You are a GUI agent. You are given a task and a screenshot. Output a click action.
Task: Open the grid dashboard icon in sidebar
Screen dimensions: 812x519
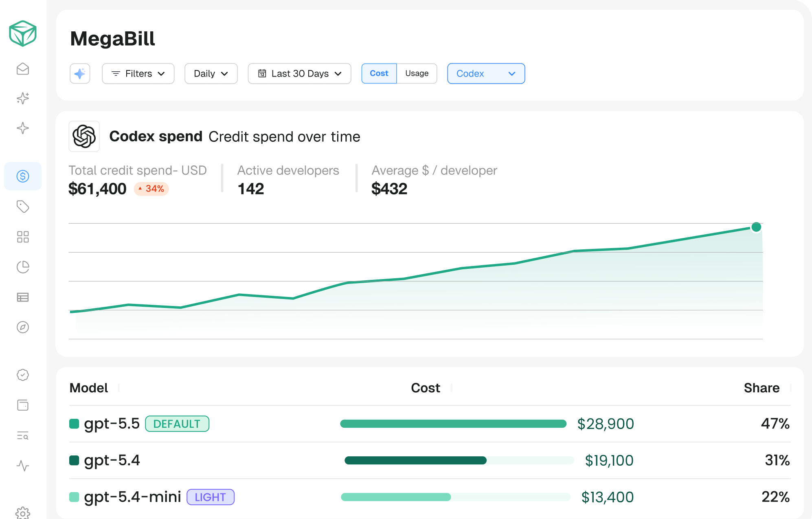(23, 237)
